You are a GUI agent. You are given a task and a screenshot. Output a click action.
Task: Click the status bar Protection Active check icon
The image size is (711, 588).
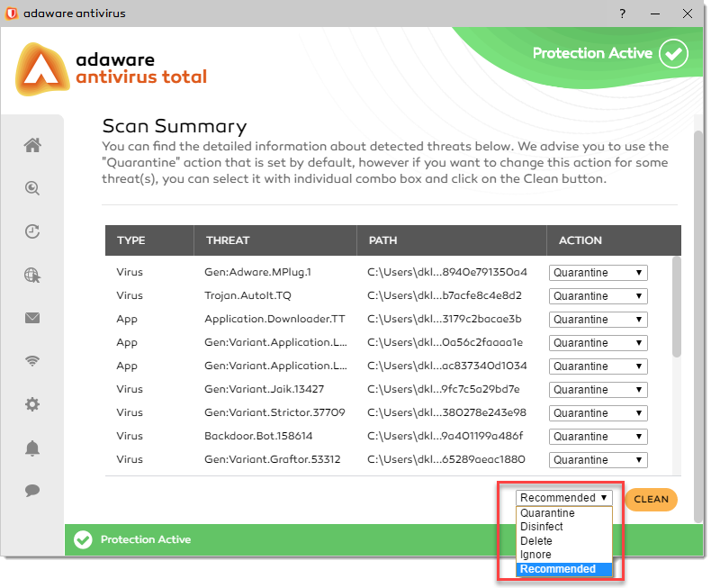pos(83,539)
